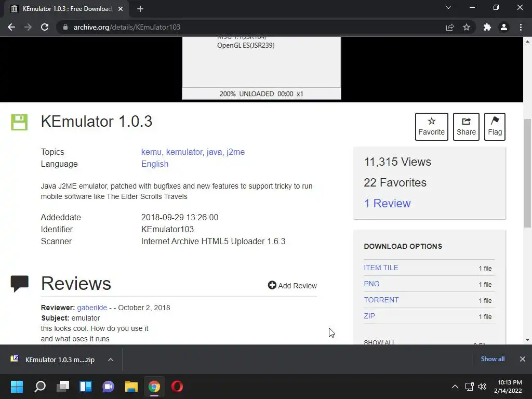Open the kemulator topic link
The height and width of the screenshot is (399, 532).
(x=185, y=152)
